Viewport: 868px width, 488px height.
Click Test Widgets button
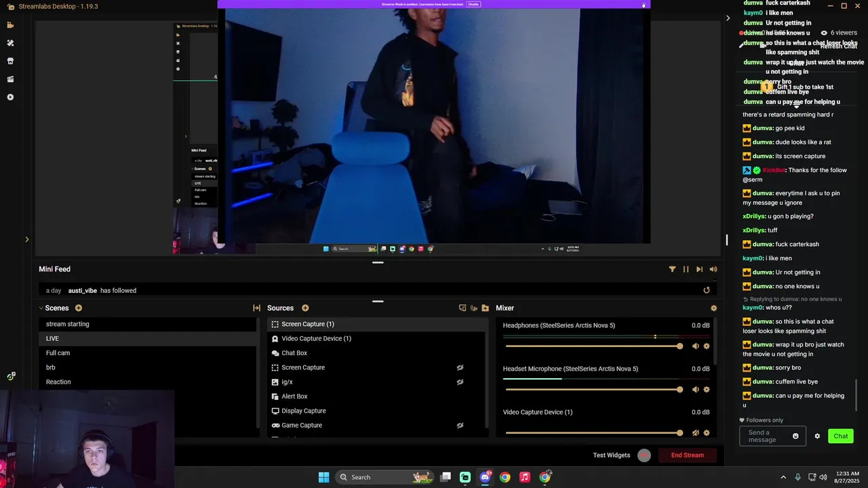pos(612,455)
